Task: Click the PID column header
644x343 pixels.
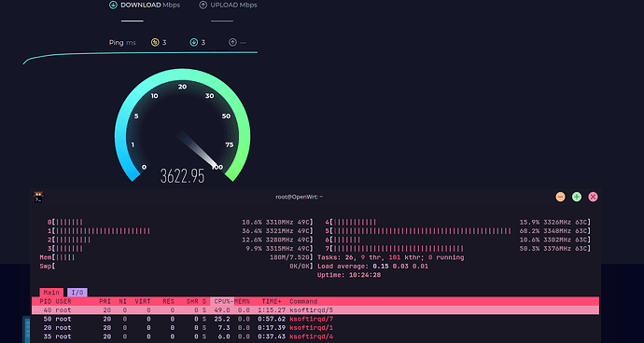Action: pos(45,301)
